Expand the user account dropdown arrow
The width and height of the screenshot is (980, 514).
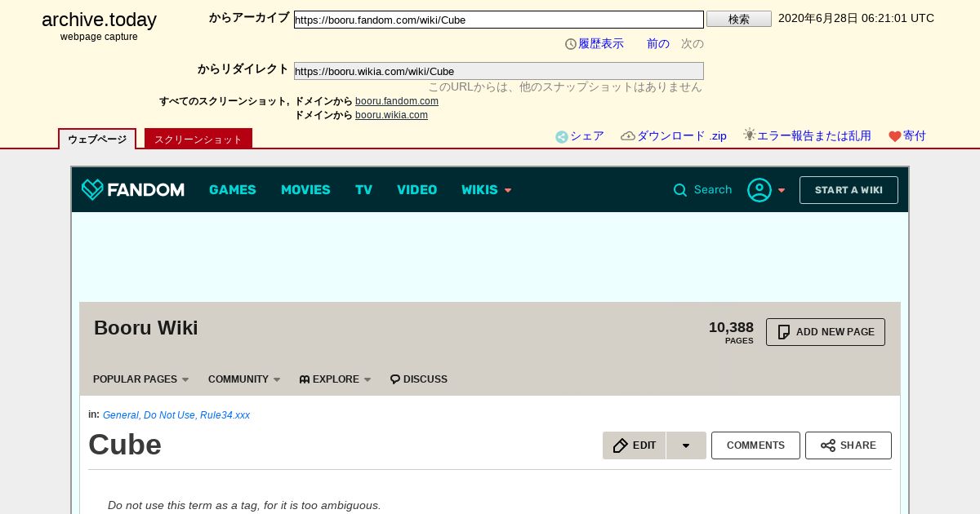point(782,190)
